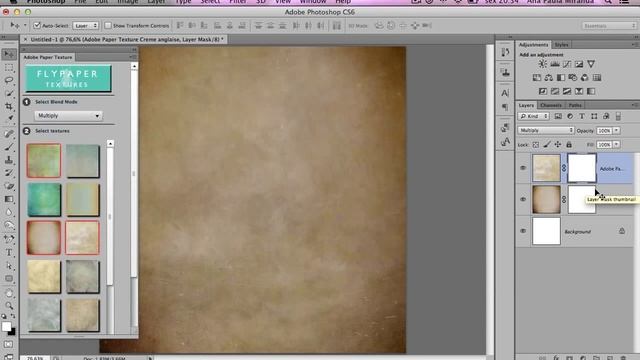Select the Pen tool
This screenshot has height=360, width=640.
9,239
